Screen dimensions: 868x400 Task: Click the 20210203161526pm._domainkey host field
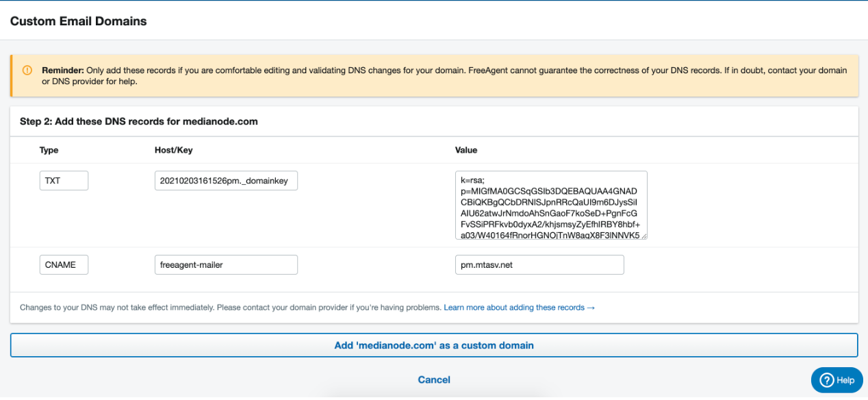[x=226, y=181]
